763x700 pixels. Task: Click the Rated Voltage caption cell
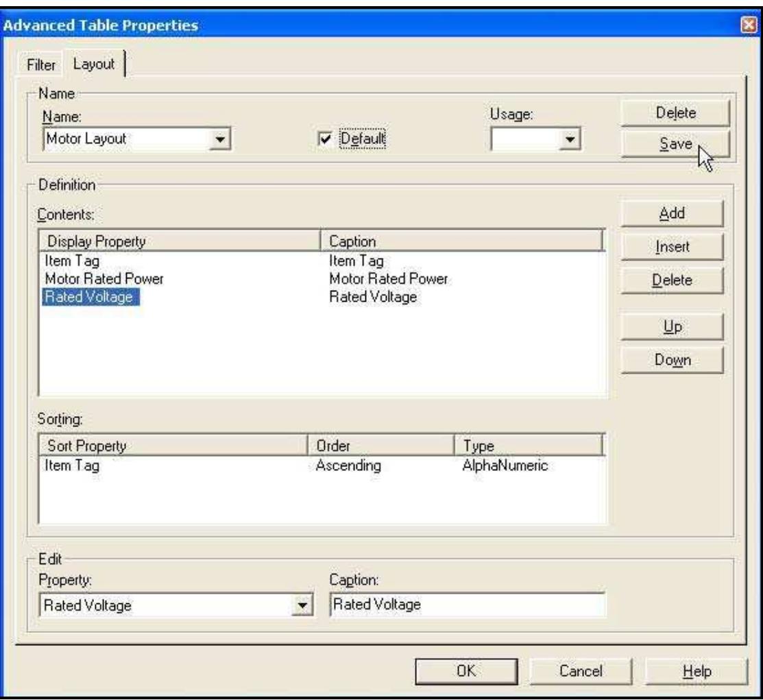[373, 297]
